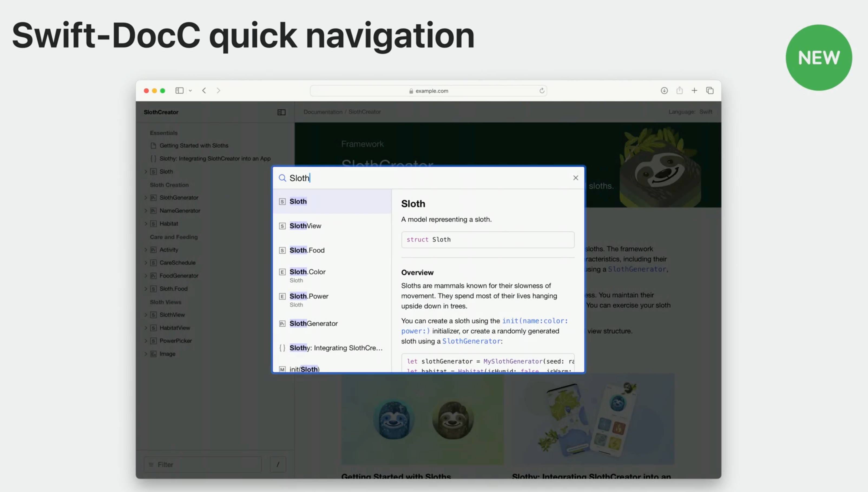Show tab overview icon

(710, 91)
